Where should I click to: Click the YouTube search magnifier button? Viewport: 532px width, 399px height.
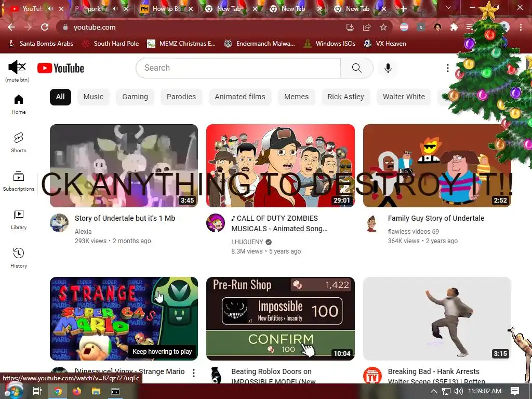[356, 68]
